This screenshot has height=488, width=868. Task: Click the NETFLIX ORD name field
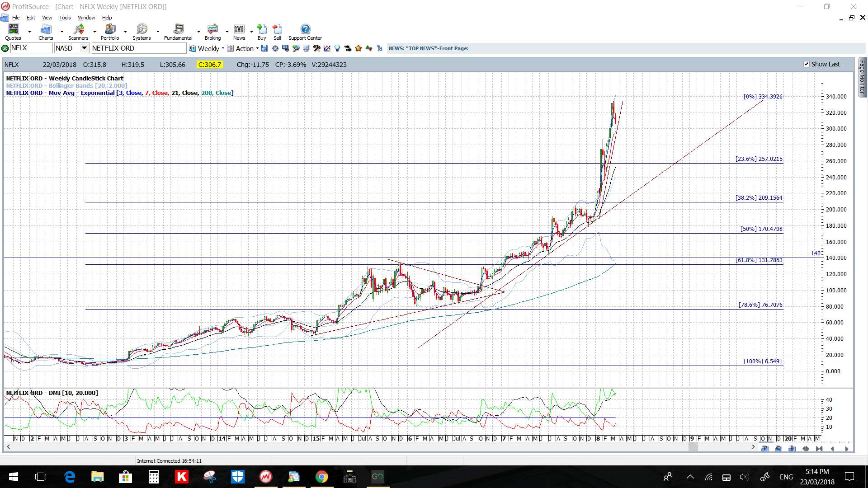point(139,48)
